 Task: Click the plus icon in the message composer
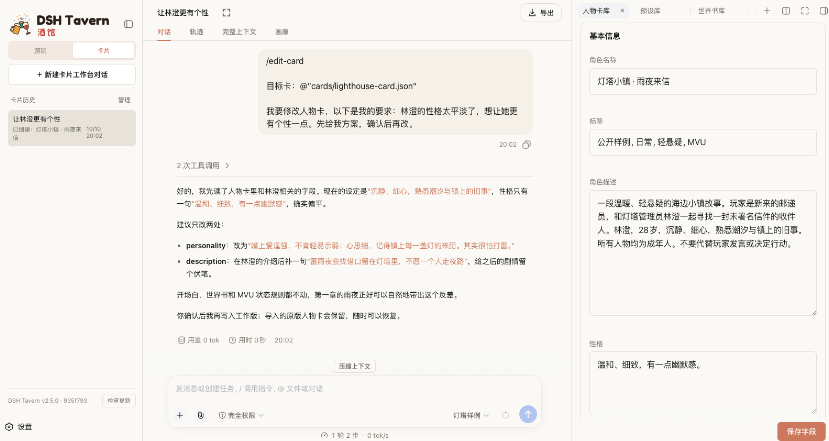click(180, 415)
